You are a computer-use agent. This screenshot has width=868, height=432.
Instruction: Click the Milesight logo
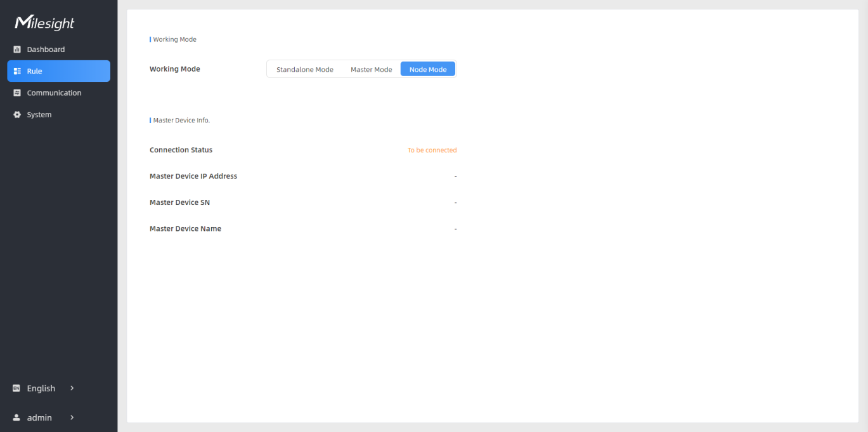44,23
